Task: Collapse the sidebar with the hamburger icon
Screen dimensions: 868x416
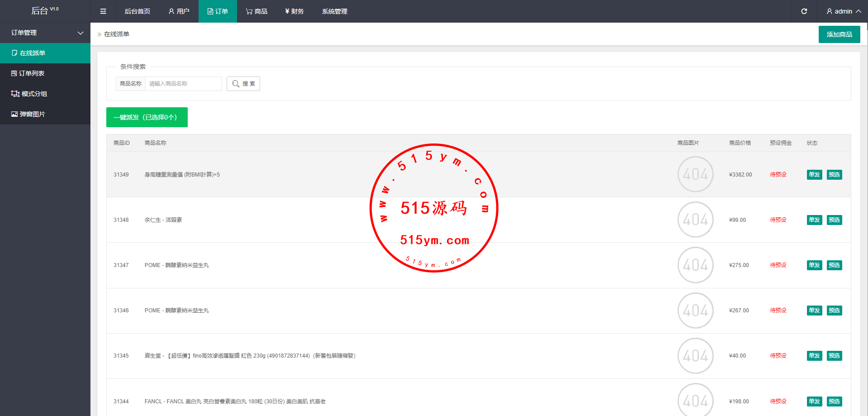Action: coord(103,11)
